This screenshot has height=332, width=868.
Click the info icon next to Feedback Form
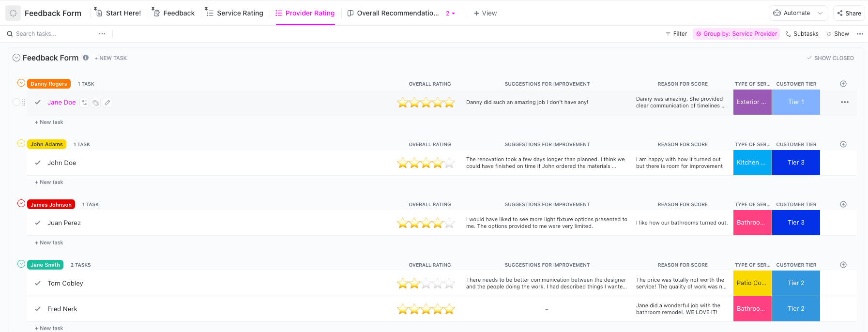tap(86, 58)
